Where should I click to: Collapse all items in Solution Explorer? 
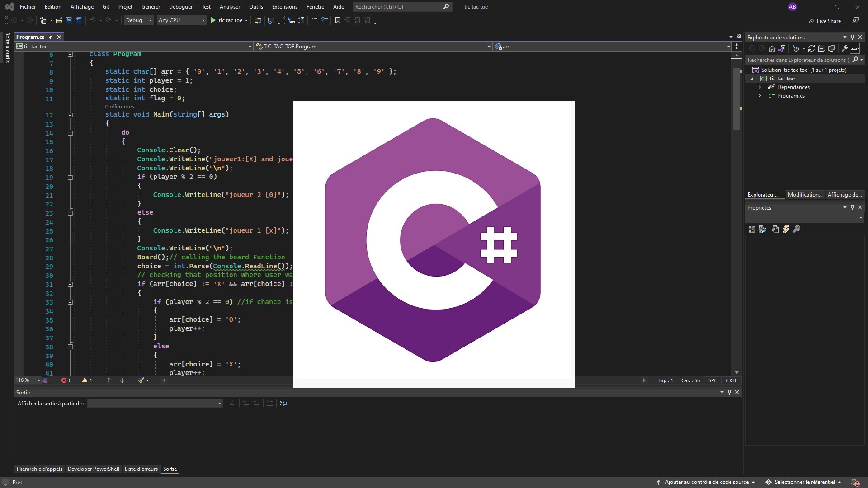821,48
